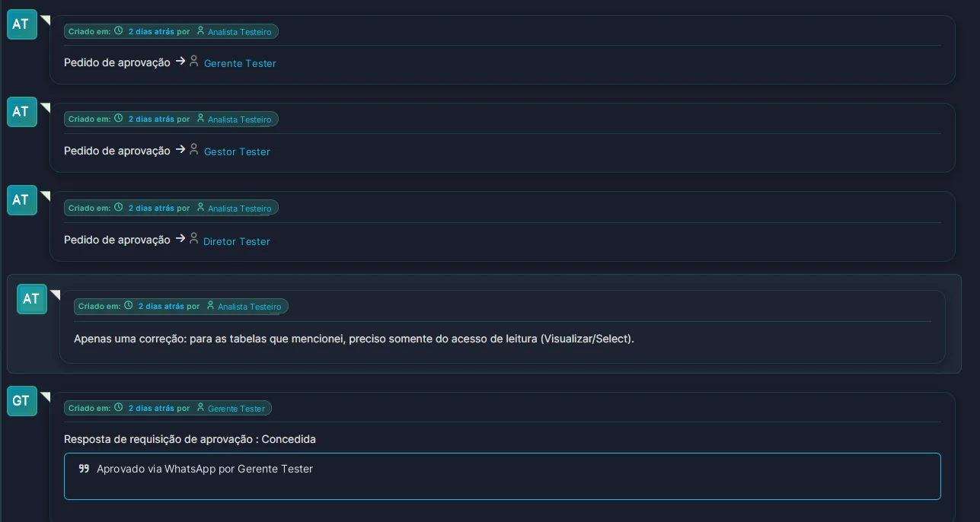Open the Gerente Tester approver link
The image size is (980, 522).
pos(240,63)
